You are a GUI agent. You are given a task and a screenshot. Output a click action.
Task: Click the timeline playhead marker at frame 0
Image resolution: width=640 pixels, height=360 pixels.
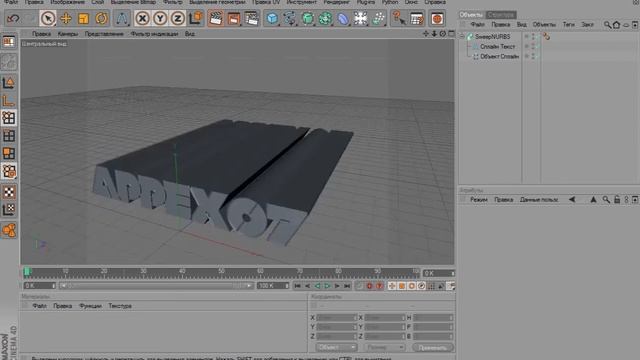pyautogui.click(x=27, y=272)
